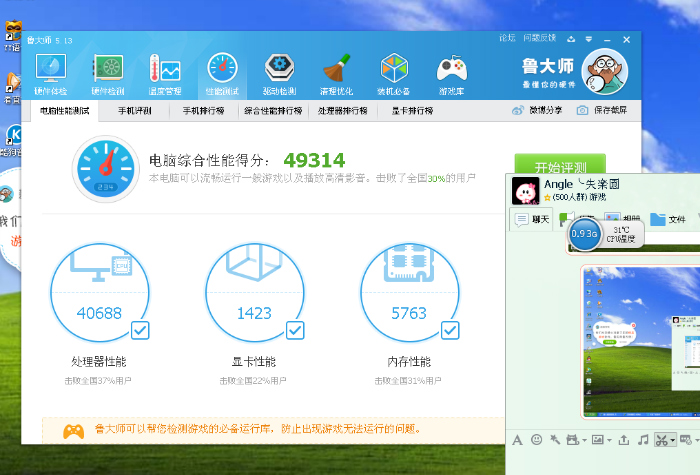Open the 清理优化 broom cleanup icon
The height and width of the screenshot is (475, 700).
[336, 73]
